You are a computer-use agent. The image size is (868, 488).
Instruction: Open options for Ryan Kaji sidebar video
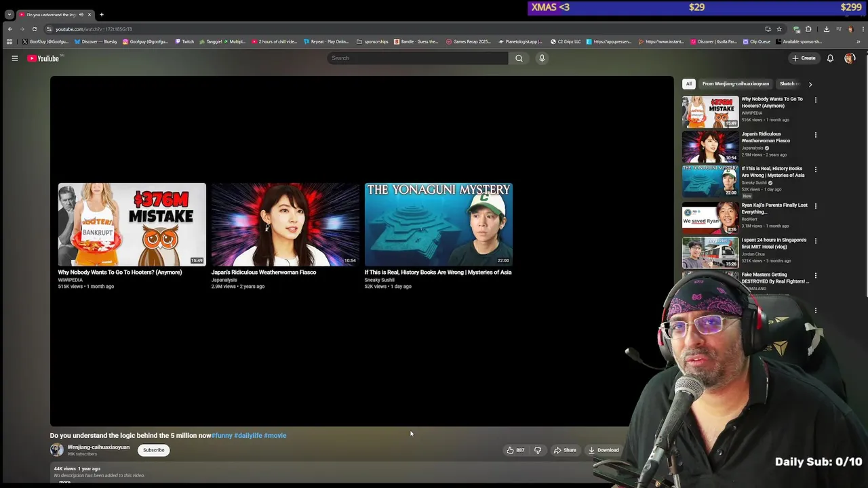point(815,206)
